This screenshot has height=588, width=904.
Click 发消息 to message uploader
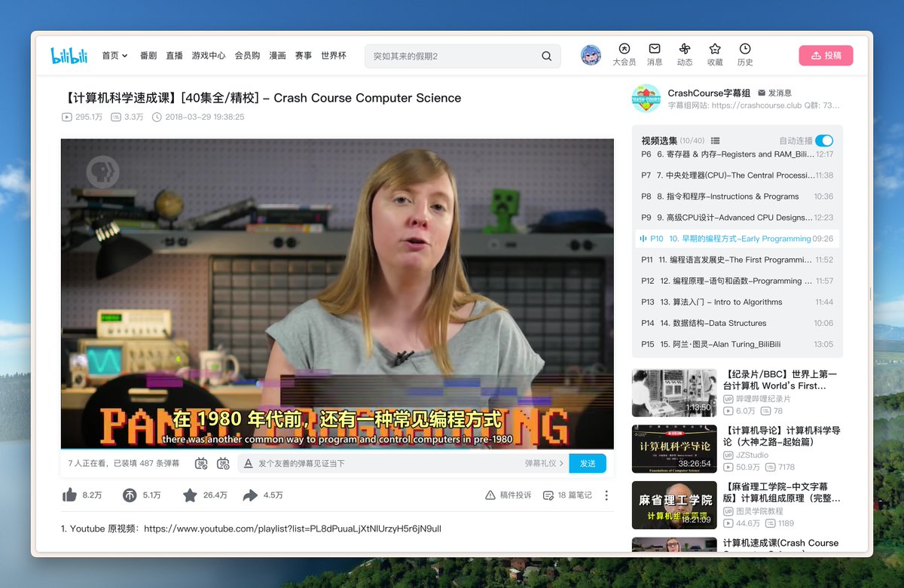(x=775, y=93)
